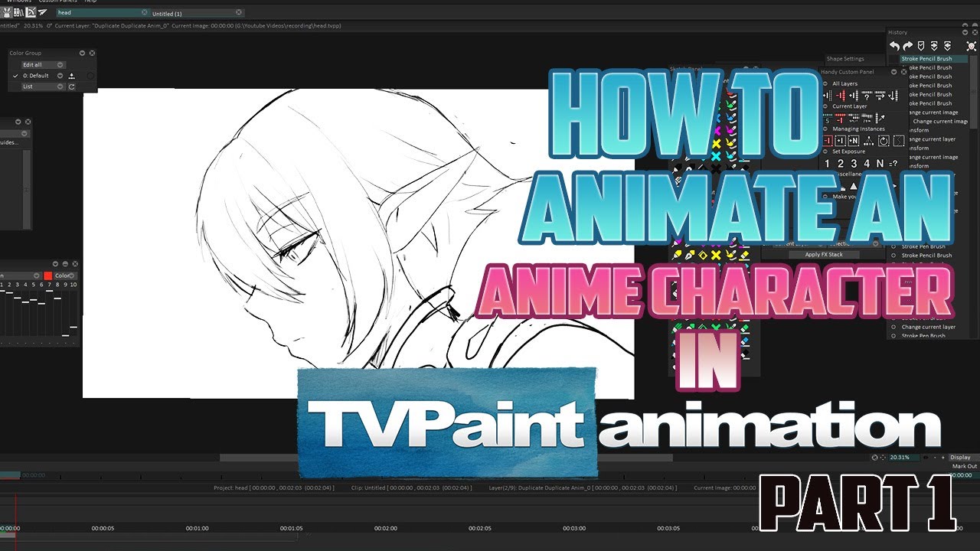Click the pyramid icon under Managing Instances
Screen dimensions: 980x551
(869, 141)
